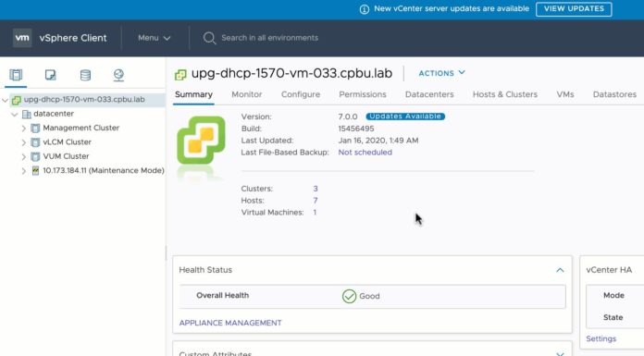Click the vCenter icon beside page title
644x356 pixels.
tap(180, 74)
